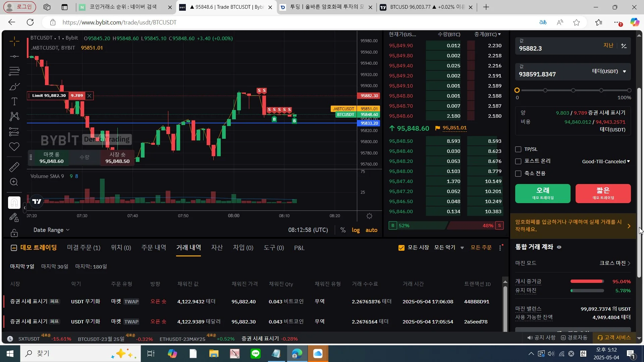Switch to the 주문 내역 tab
This screenshot has height=362, width=644.
(154, 248)
